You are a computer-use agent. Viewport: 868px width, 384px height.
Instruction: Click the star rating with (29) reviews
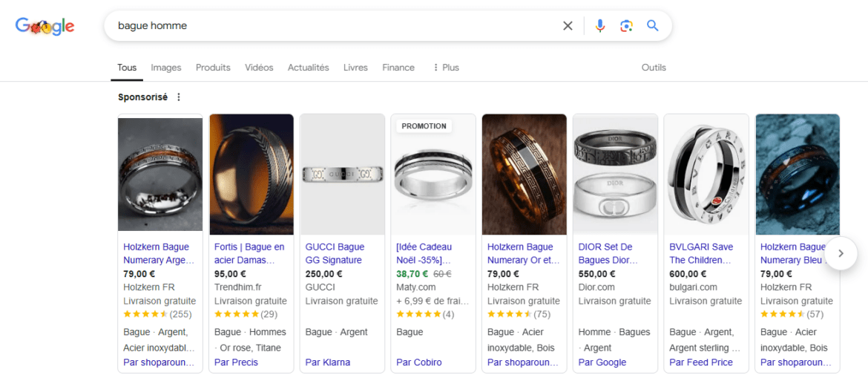[246, 314]
